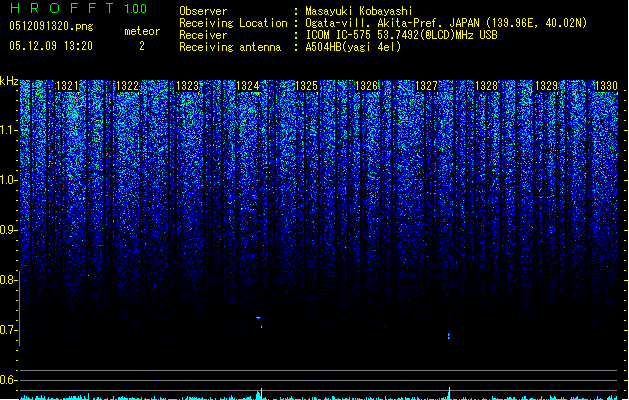The height and width of the screenshot is (400, 629).
Task: Select the A504HB(yagi 4el) antenna text
Action: pyautogui.click(x=353, y=47)
